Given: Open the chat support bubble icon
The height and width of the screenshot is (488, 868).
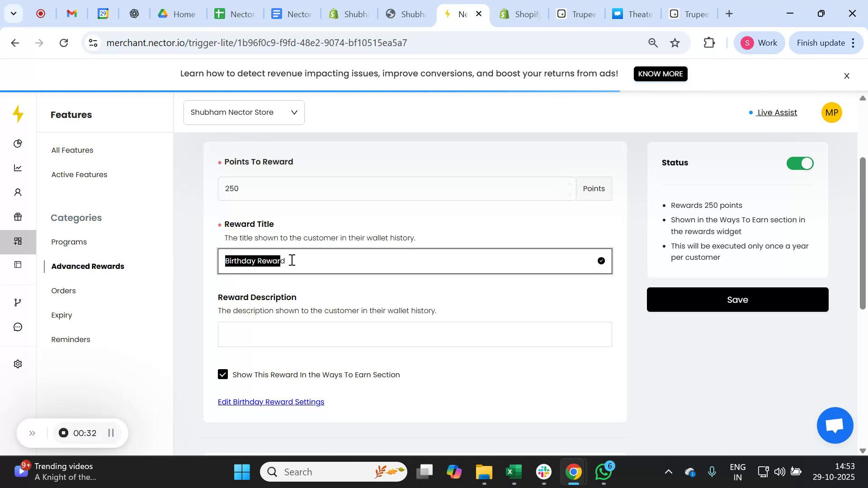Looking at the screenshot, I should click(18, 326).
